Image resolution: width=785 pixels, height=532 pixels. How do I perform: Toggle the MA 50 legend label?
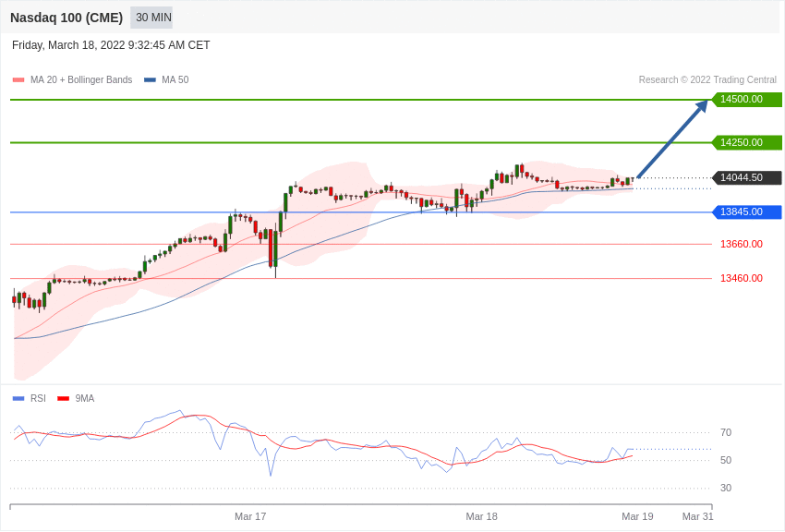175,80
